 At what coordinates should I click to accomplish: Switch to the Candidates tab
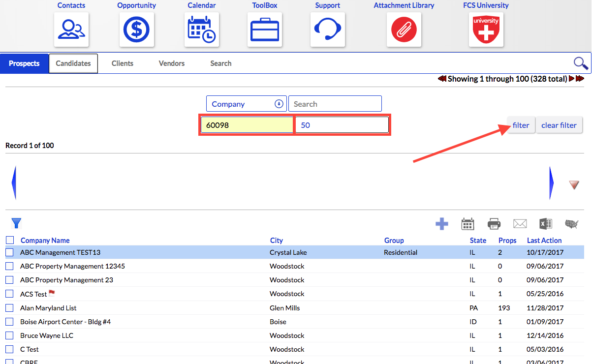pyautogui.click(x=73, y=63)
